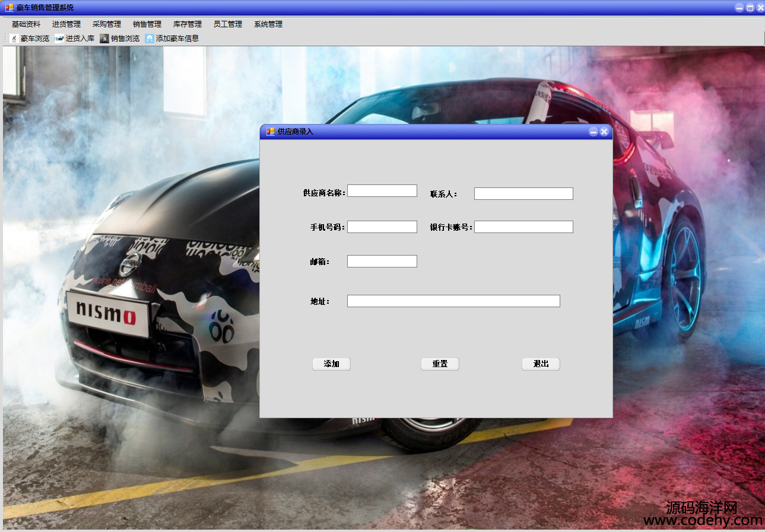Open the 库存管理 menu

click(x=188, y=24)
